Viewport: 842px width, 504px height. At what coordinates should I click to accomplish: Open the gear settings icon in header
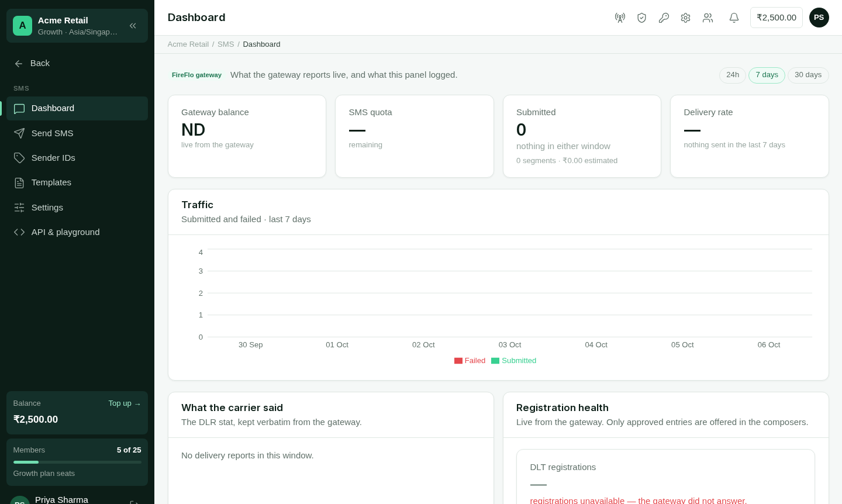685,18
